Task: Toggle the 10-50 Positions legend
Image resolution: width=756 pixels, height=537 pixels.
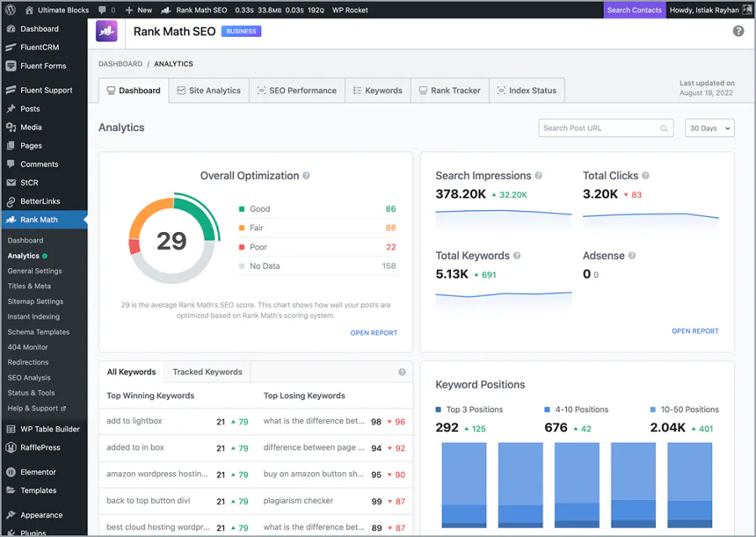Action: (x=685, y=409)
